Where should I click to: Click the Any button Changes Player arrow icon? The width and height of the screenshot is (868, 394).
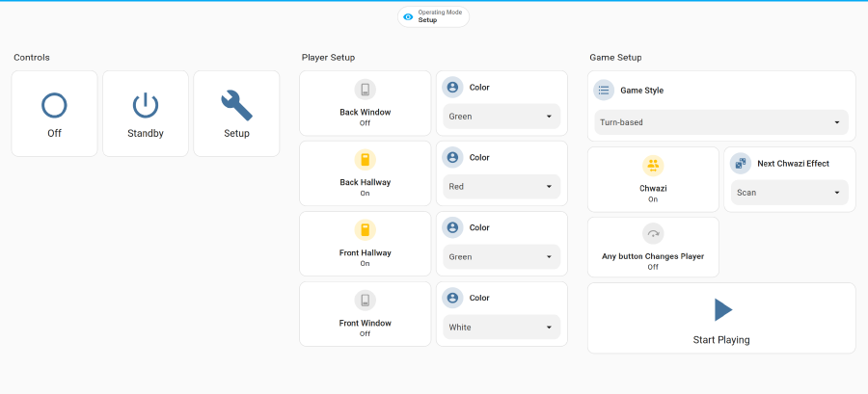click(x=653, y=234)
